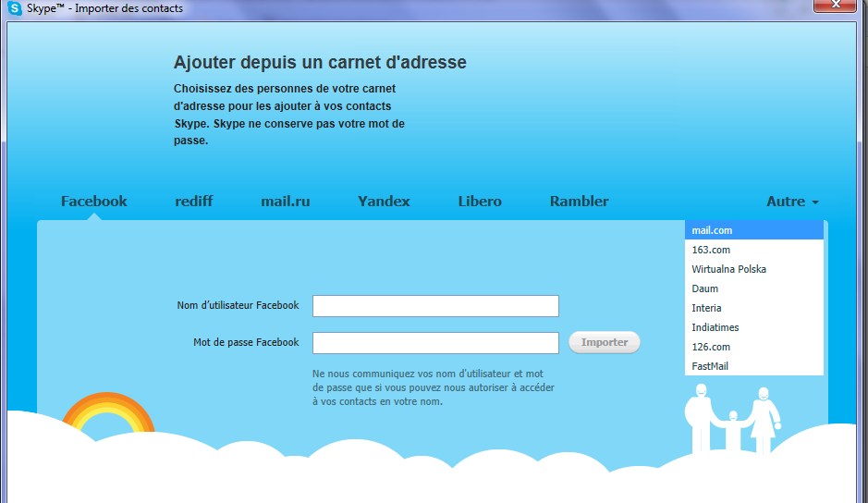
Task: Collapse the Autre dropdown menu
Action: (792, 201)
